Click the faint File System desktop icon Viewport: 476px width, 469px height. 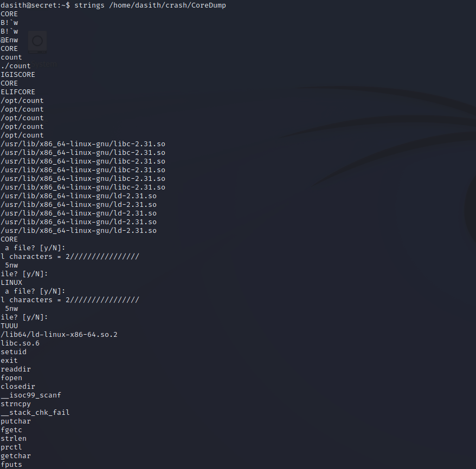37,41
